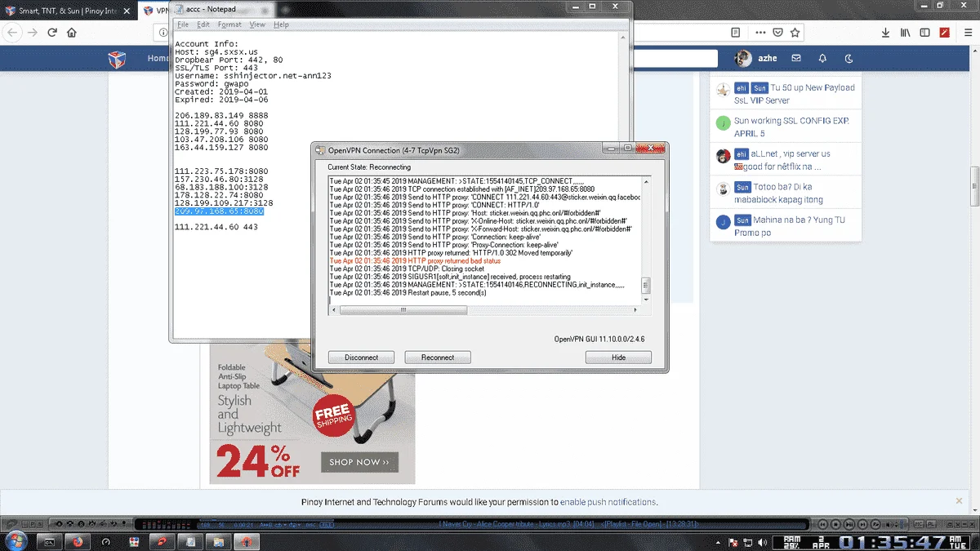Open Firefox from the taskbar

[78, 541]
